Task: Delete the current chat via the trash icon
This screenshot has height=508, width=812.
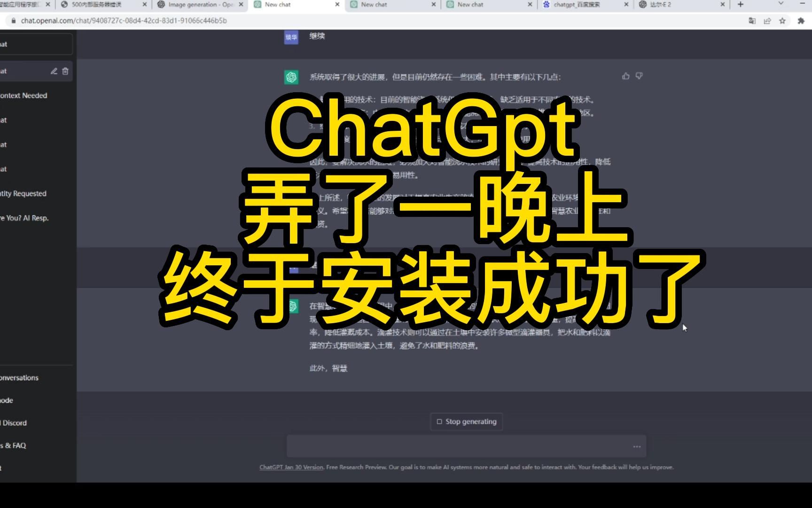Action: [65, 71]
